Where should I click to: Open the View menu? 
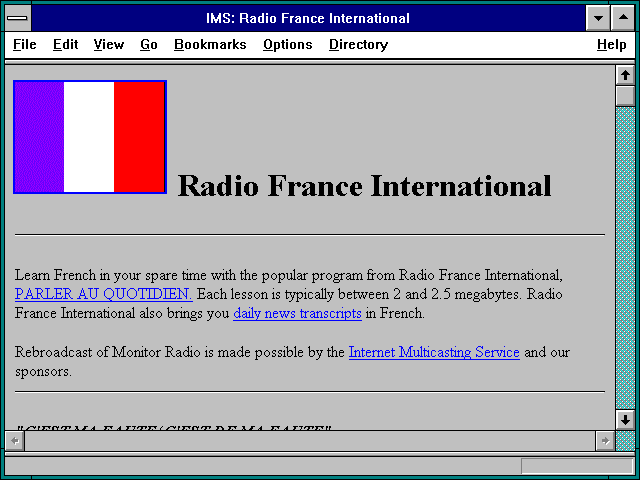109,44
